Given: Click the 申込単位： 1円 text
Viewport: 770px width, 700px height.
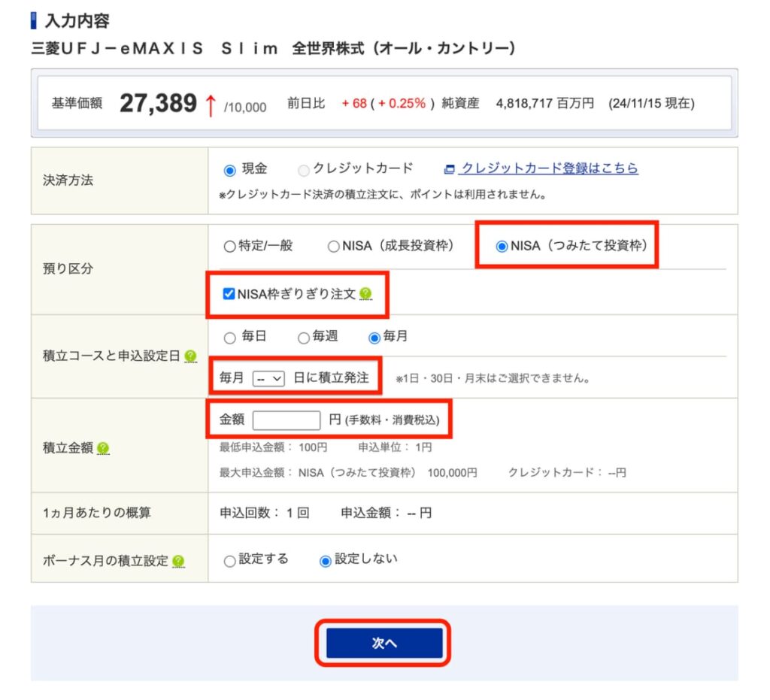Looking at the screenshot, I should 396,447.
